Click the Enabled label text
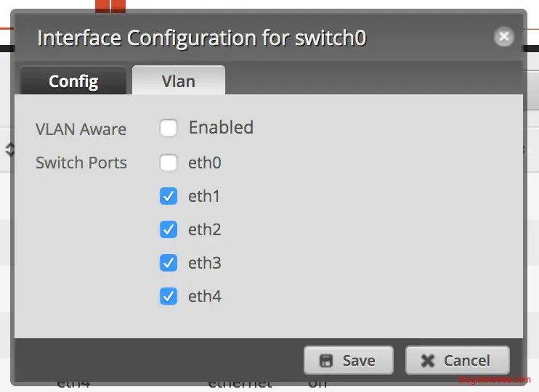This screenshot has height=392, width=539. (x=221, y=128)
